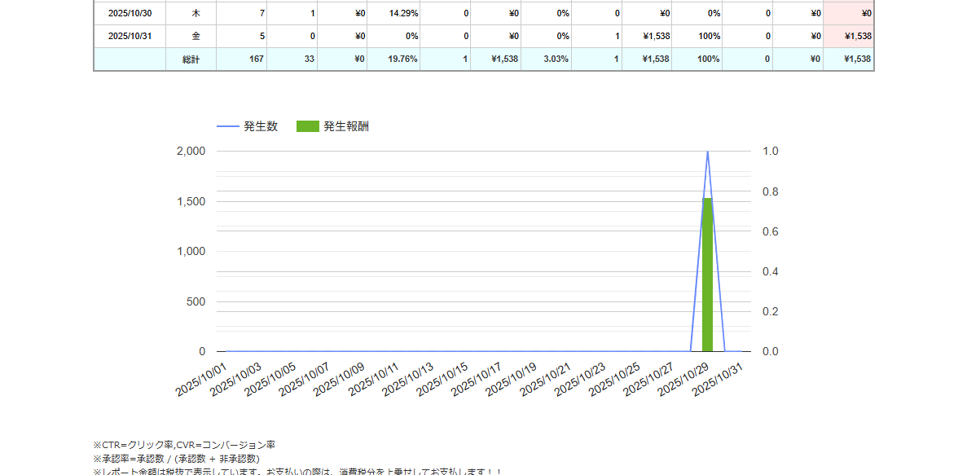Click the 木 weekday cell
Screen dimensions: 980x475
[196, 13]
